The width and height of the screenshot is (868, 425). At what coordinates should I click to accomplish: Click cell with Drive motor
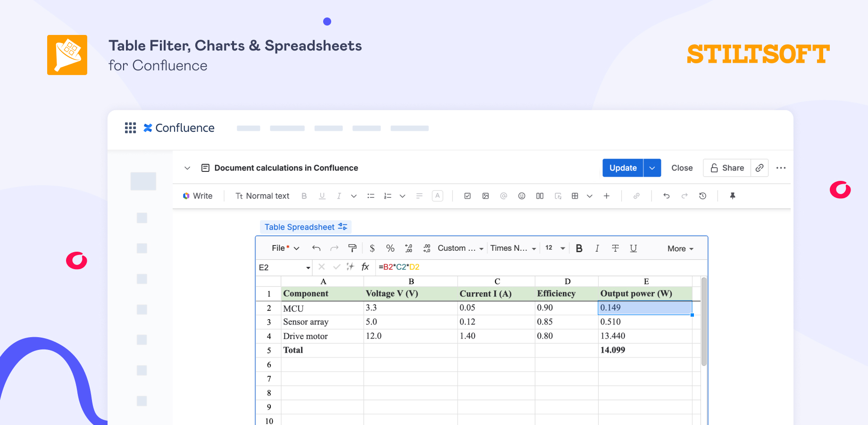[322, 336]
